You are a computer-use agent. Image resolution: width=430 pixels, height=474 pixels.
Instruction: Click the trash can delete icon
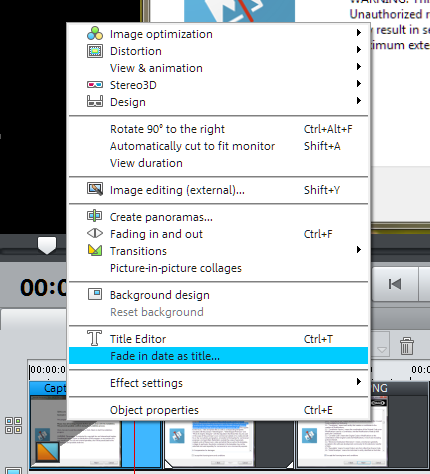point(407,346)
